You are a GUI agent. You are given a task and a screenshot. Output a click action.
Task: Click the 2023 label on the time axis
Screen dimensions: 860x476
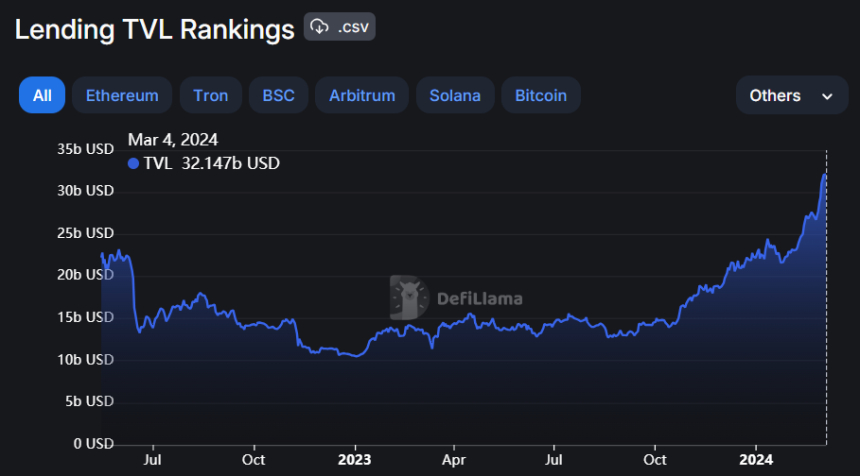click(x=354, y=460)
